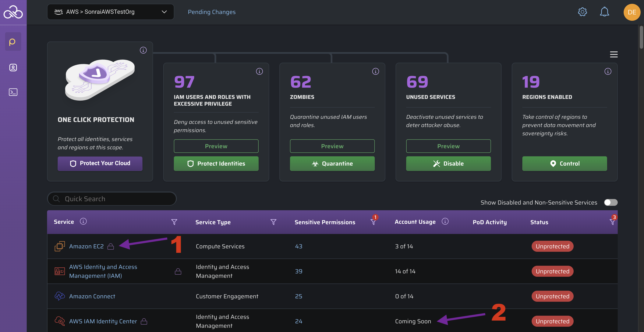Click the IAM service icon

point(60,271)
